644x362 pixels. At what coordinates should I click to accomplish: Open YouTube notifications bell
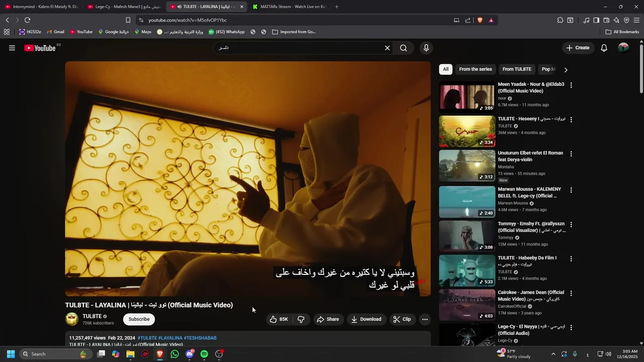pos(604,48)
